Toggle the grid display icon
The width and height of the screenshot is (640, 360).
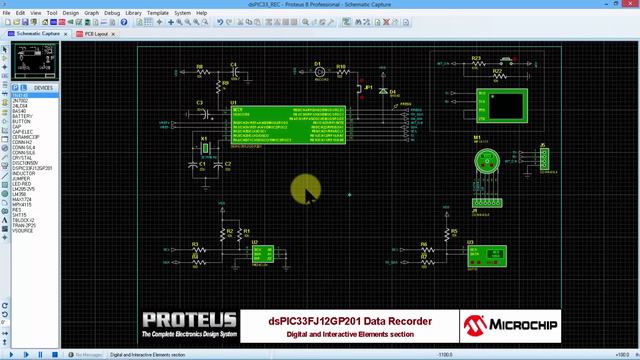tap(149, 22)
